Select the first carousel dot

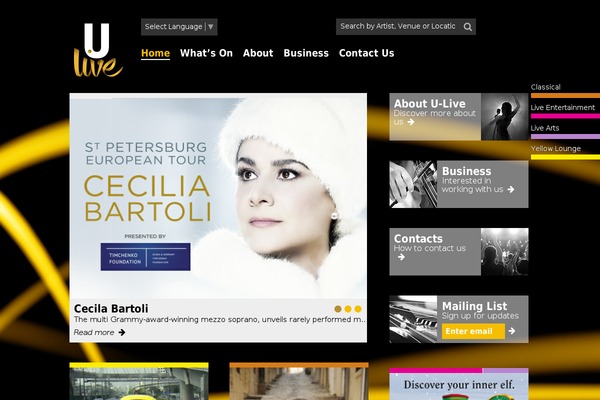point(338,309)
